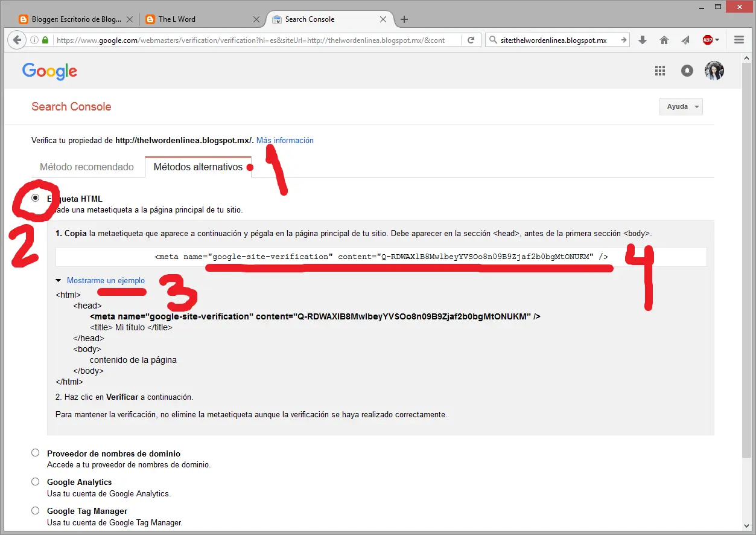The image size is (756, 535).
Task: Select Proveedor de nombres de dominio option
Action: click(36, 453)
